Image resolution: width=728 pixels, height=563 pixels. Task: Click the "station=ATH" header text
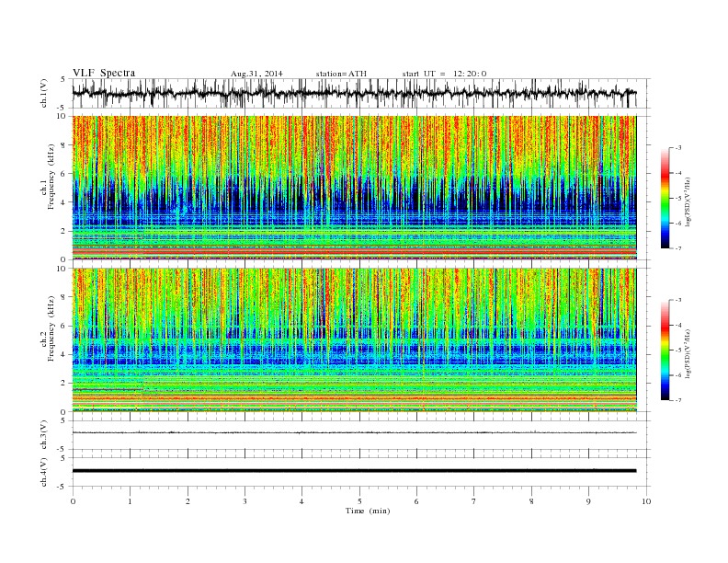tap(341, 74)
